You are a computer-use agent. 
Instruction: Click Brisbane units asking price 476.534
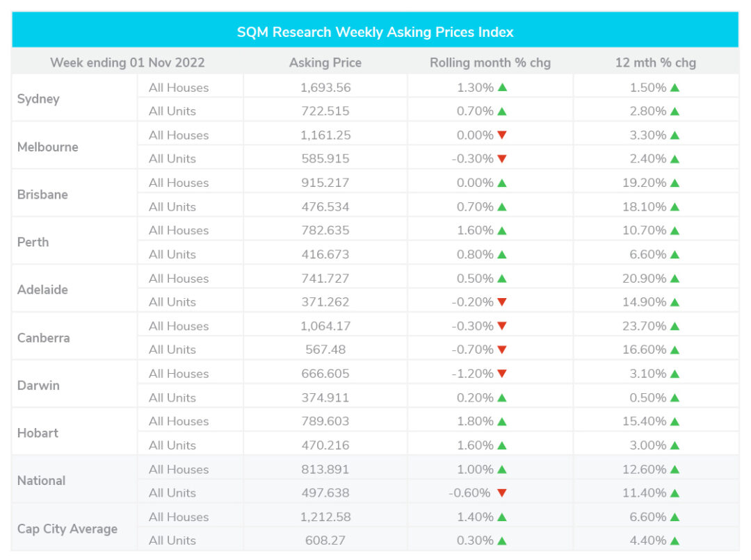[x=325, y=207]
